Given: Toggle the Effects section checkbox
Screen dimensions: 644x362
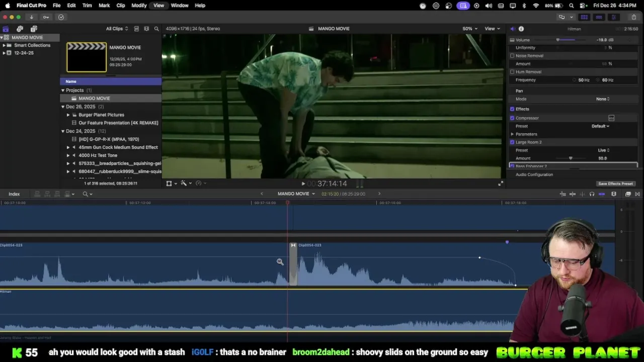Looking at the screenshot, I should pyautogui.click(x=512, y=109).
